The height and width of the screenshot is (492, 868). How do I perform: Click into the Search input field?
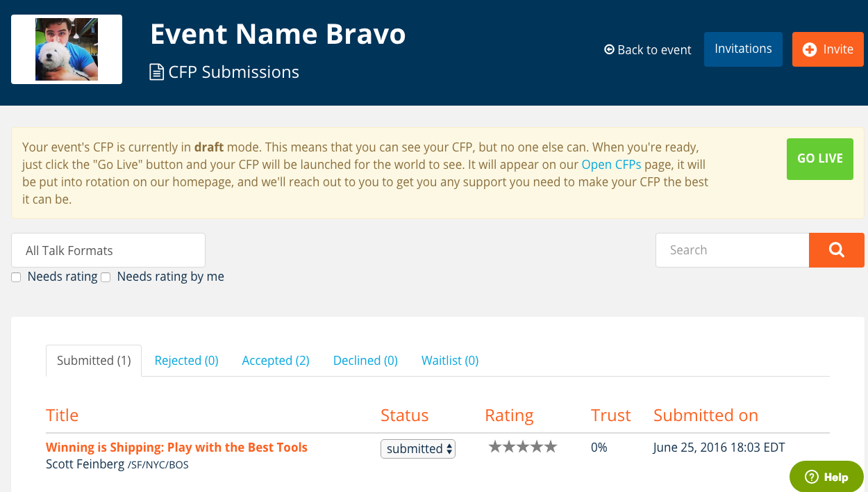[732, 250]
